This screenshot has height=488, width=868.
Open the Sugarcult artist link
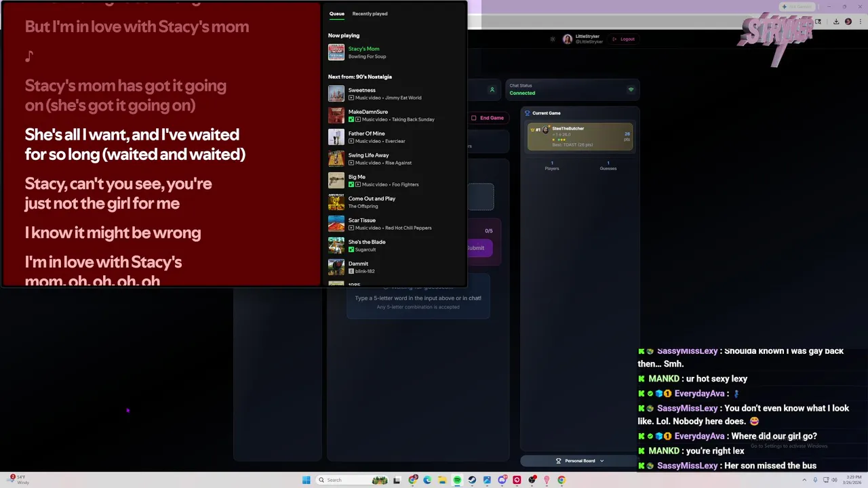(x=366, y=249)
